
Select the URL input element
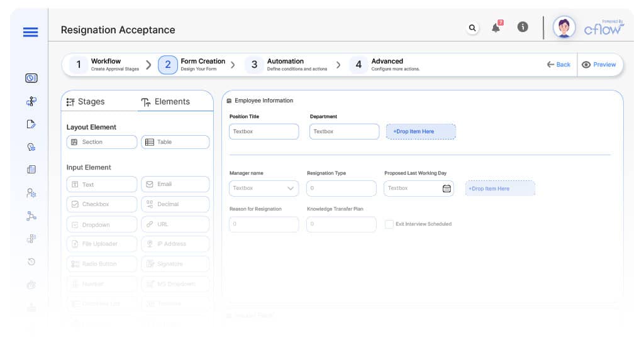(x=175, y=224)
